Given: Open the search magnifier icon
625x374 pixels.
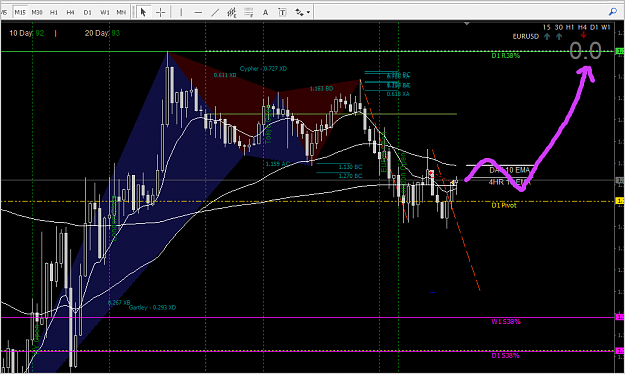Looking at the screenshot, I should pyautogui.click(x=613, y=12).
